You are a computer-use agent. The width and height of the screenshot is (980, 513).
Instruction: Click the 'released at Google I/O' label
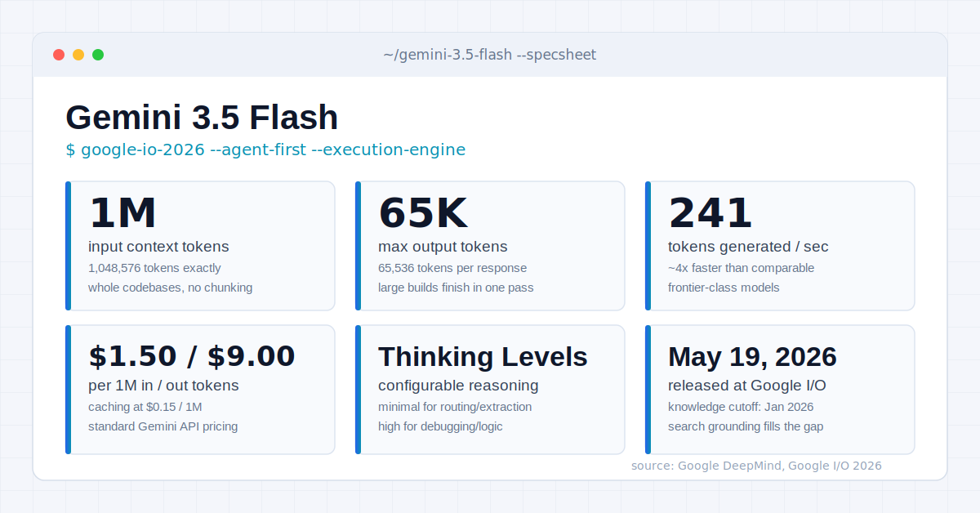748,386
